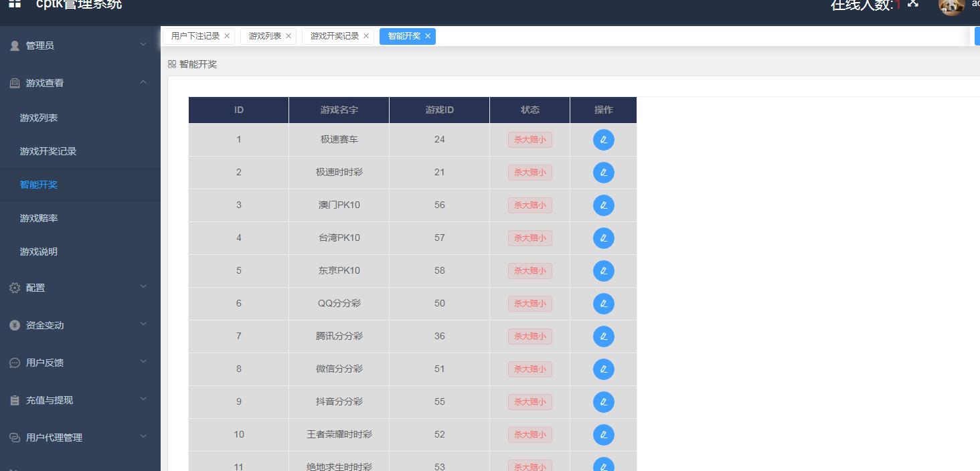Close the active 智能开奖 tab
This screenshot has height=471, width=980.
point(428,36)
